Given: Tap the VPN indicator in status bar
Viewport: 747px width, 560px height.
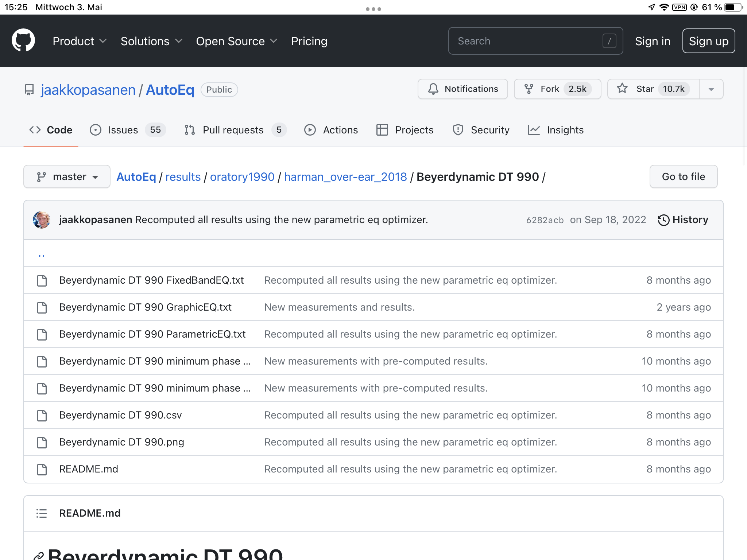Looking at the screenshot, I should coord(680,7).
